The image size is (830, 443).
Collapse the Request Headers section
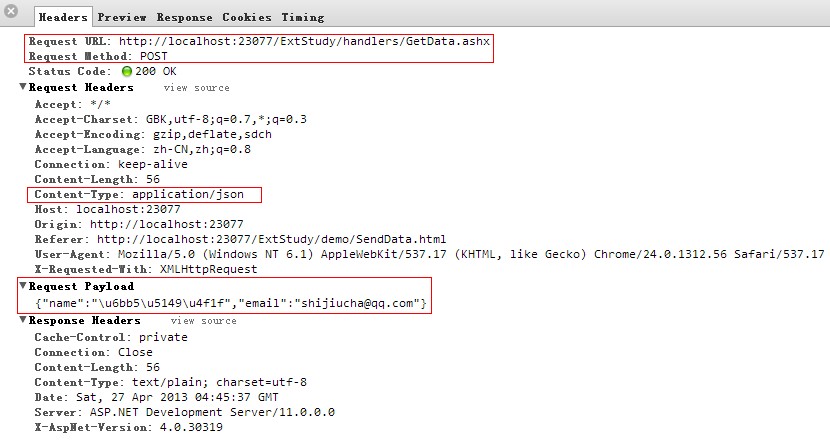23,88
